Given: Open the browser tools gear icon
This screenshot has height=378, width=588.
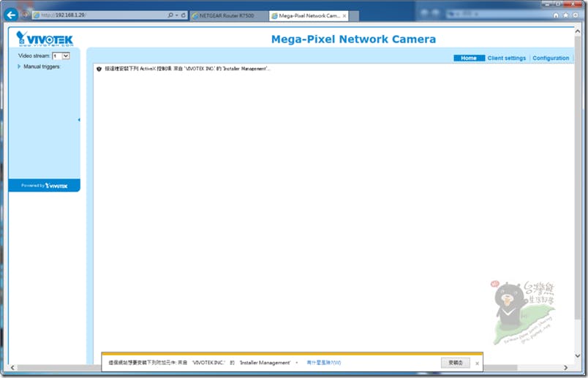Looking at the screenshot, I should 576,15.
